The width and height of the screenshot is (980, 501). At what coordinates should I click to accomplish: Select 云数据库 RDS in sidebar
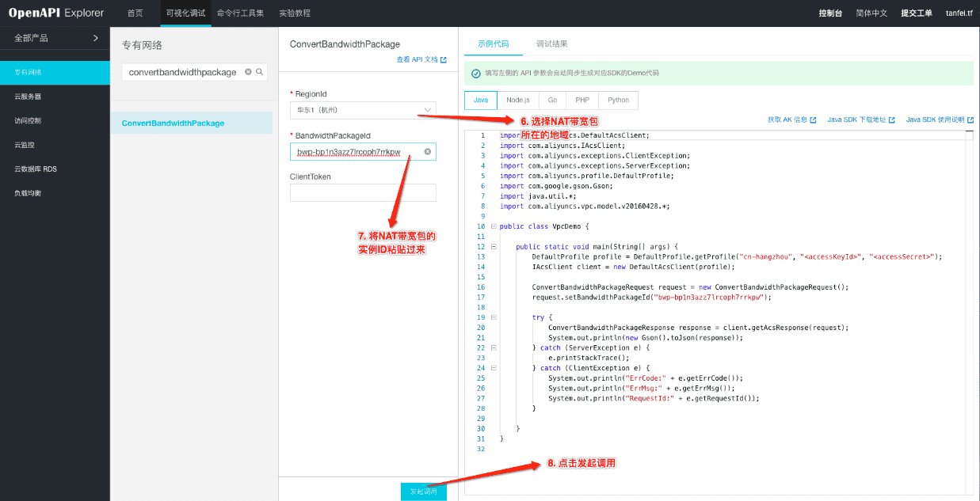(x=55, y=169)
